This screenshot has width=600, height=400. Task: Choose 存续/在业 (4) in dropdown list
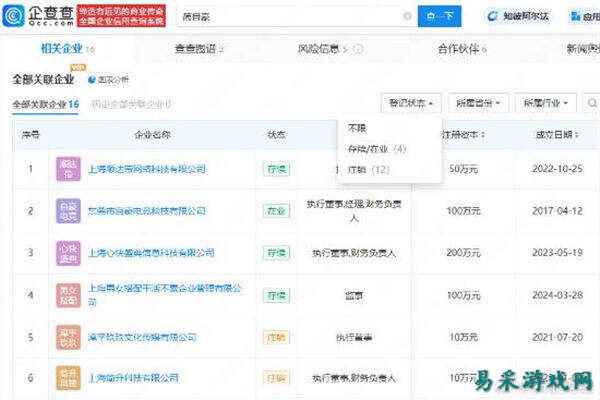377,149
